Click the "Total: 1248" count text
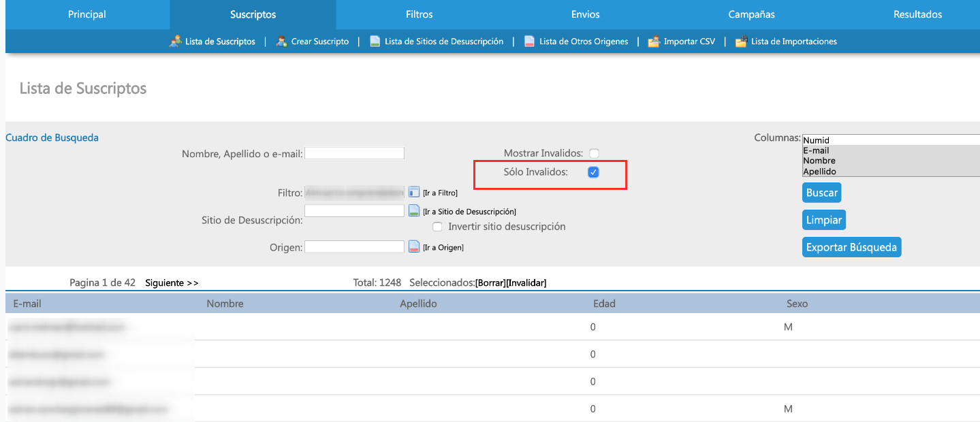 coord(377,282)
